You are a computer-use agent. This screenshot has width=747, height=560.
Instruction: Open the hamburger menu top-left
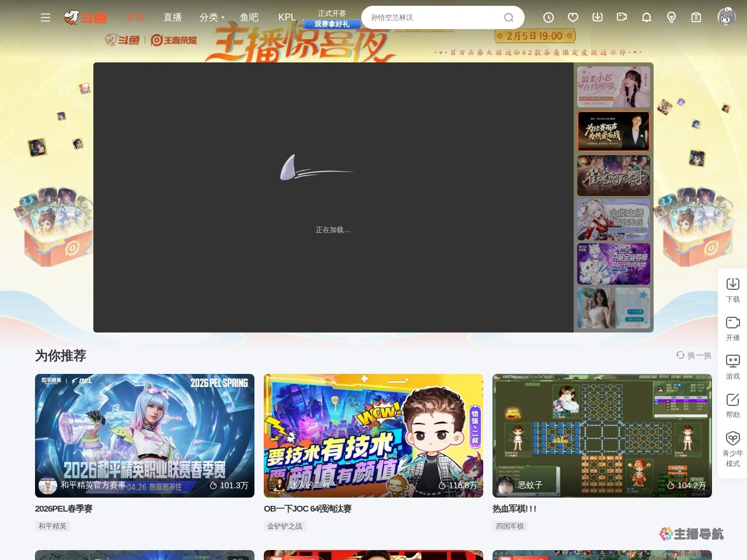pos(46,17)
